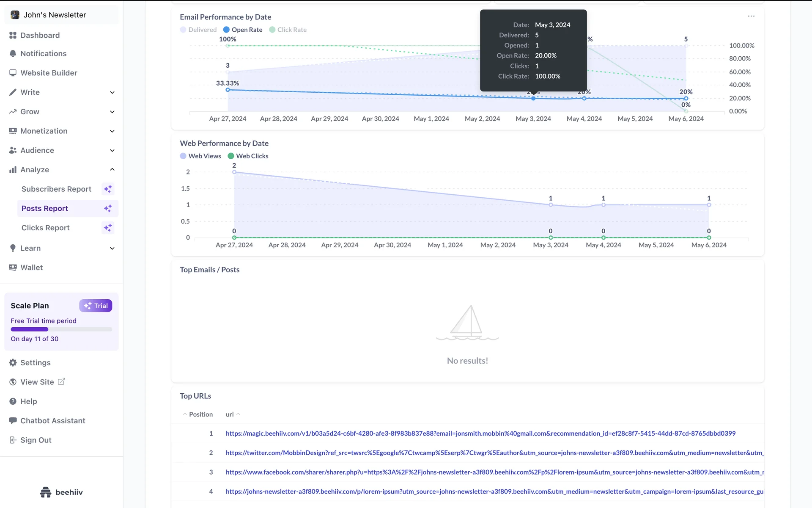
Task: Click the Sign Out link
Action: tap(36, 440)
